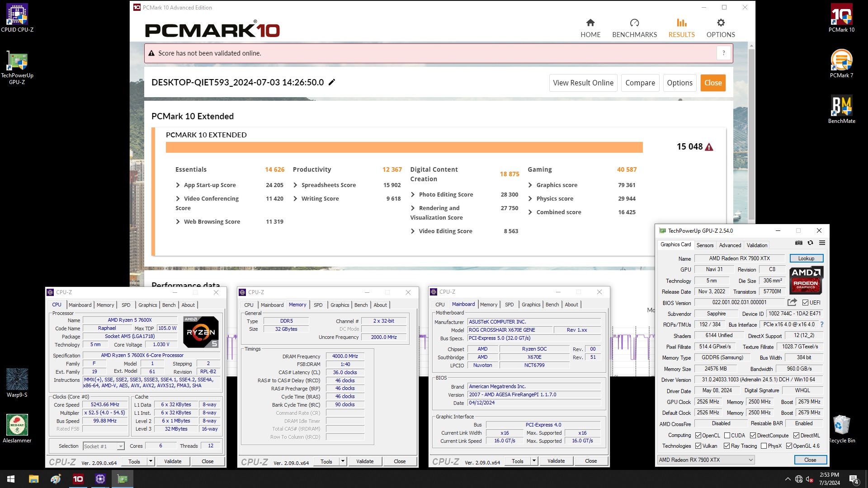
Task: Open the HOME page in PCMark 10
Action: pos(590,28)
